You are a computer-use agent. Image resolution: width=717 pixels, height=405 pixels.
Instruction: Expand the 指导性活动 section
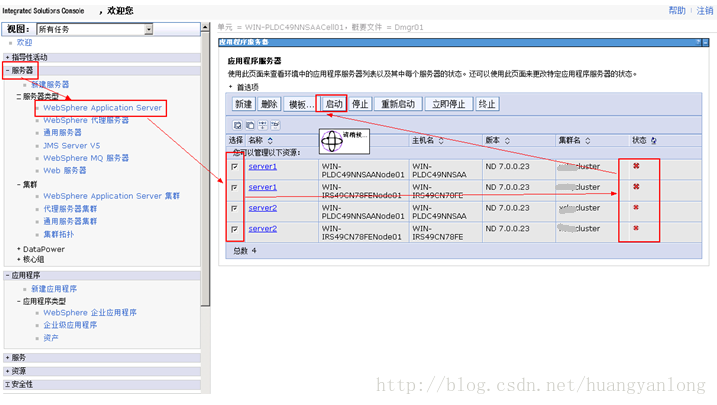coord(8,57)
